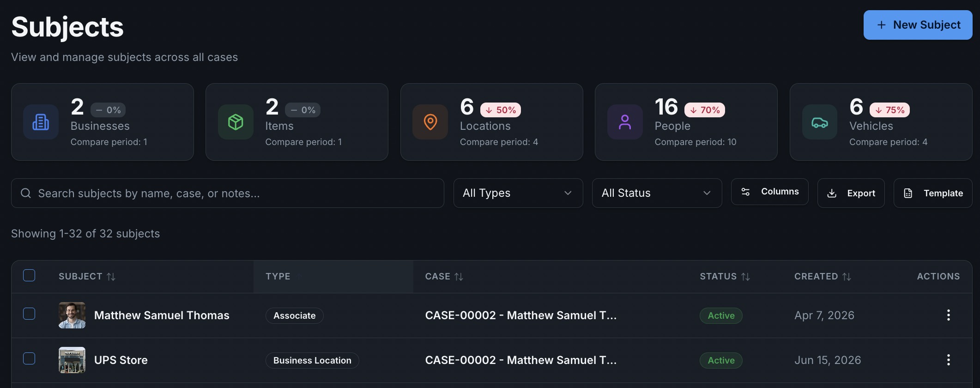The image size is (980, 388).
Task: Click the New Subject button
Action: tap(918, 25)
